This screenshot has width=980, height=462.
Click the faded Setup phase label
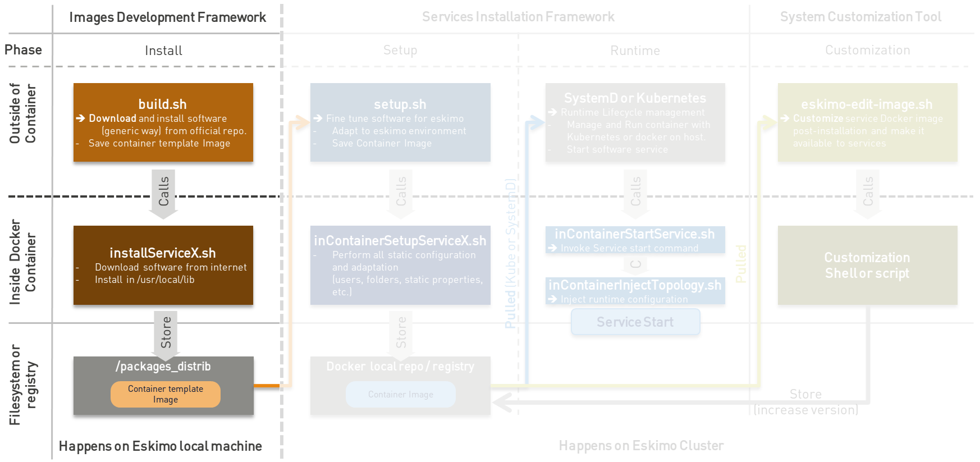400,51
